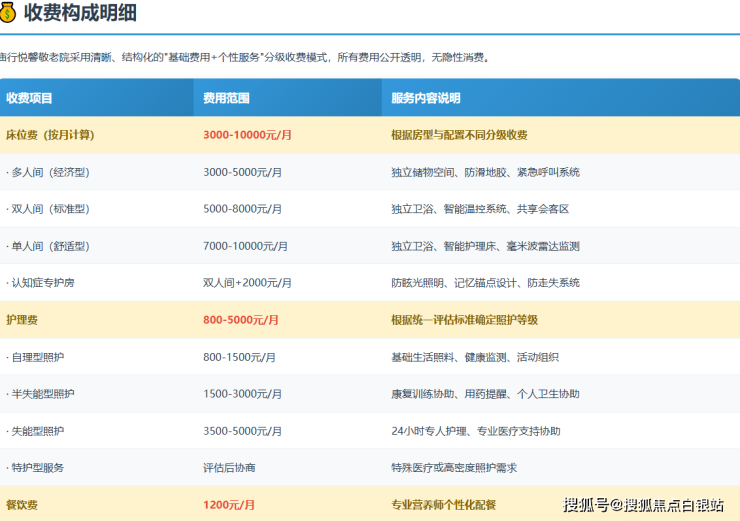Click the red 800-5000元/月 price

click(x=241, y=320)
